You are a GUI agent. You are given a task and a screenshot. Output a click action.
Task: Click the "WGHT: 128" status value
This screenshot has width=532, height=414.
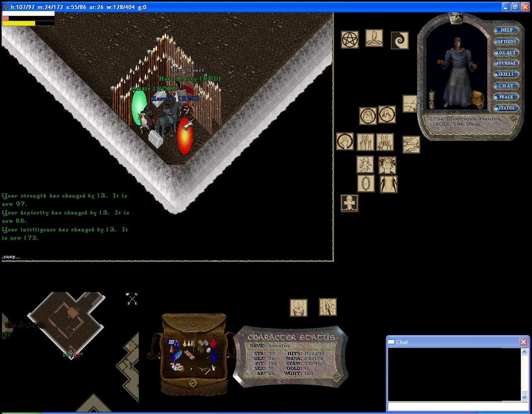point(298,374)
